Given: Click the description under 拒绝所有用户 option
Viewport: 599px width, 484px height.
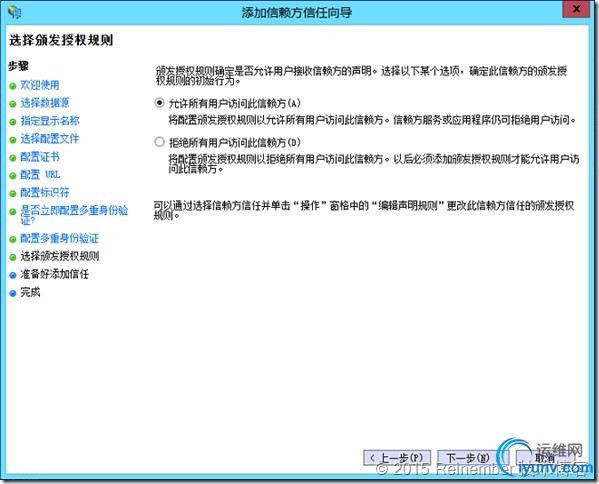Looking at the screenshot, I should tap(374, 163).
